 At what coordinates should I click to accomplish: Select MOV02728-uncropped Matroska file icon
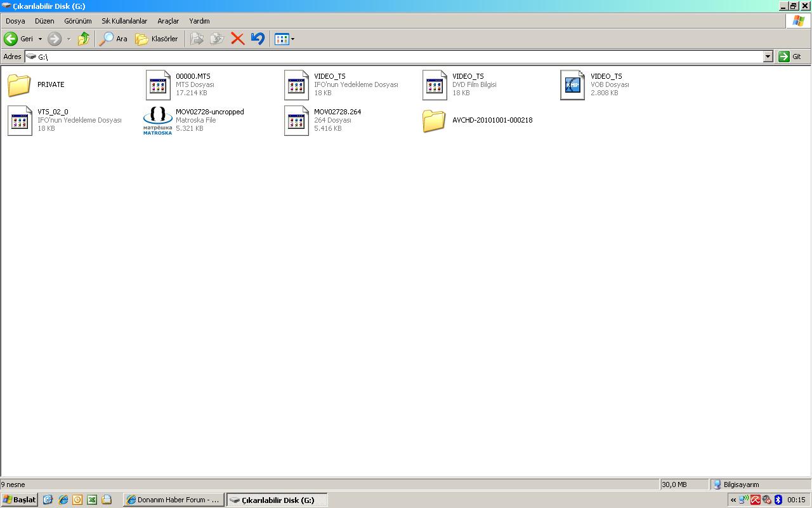[x=157, y=121]
